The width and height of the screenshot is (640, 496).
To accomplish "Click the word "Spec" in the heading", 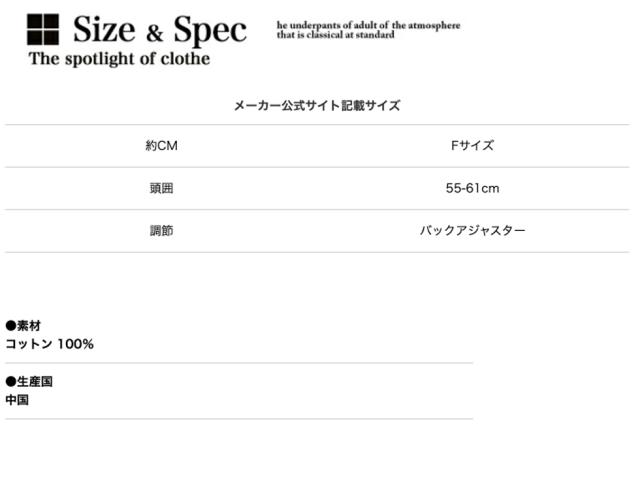I will (x=208, y=30).
